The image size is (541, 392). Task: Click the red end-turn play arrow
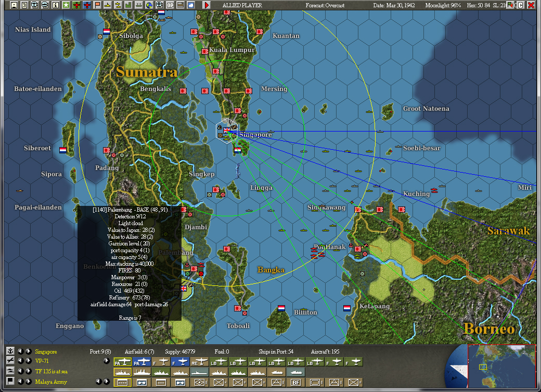coord(207,5)
